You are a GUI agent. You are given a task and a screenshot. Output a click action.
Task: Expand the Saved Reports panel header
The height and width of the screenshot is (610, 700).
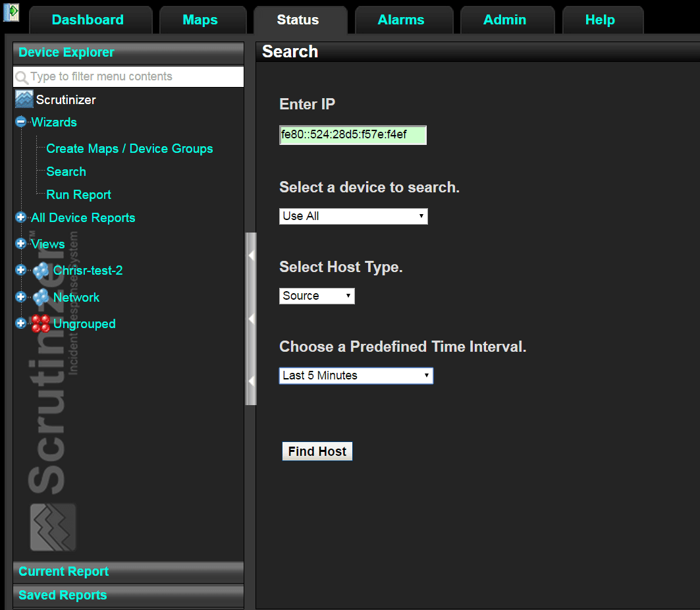click(x=128, y=596)
